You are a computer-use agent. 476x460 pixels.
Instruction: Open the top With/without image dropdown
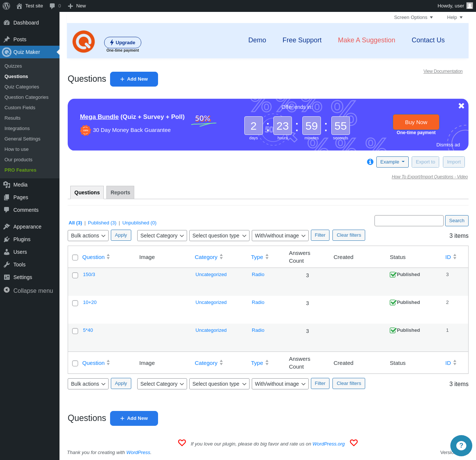tap(280, 236)
